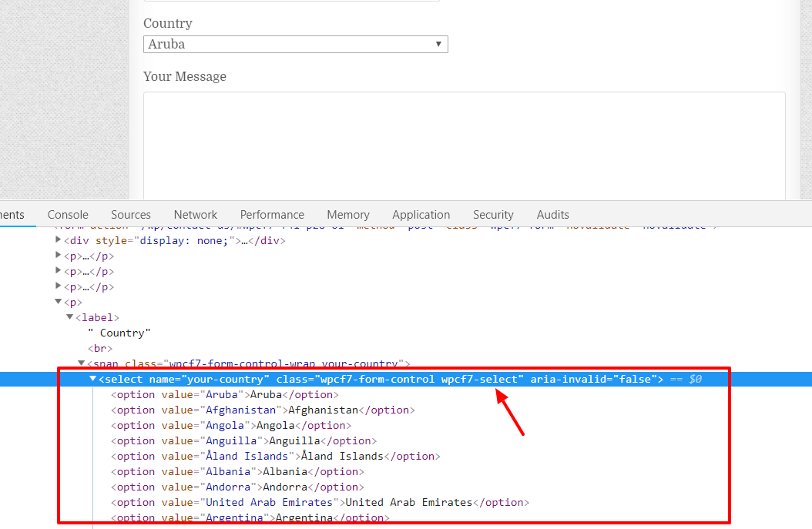Collapse the select your-country node
Viewport: 812px width, 529px height.
click(x=92, y=379)
